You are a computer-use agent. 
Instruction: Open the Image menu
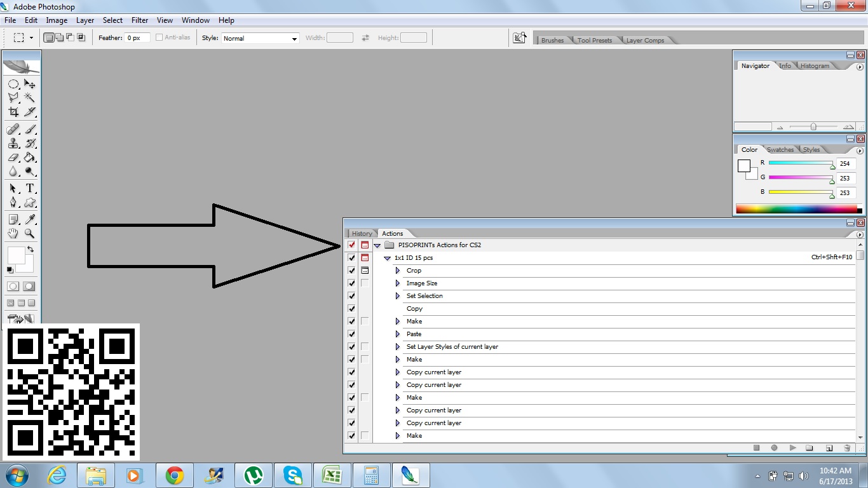[57, 20]
